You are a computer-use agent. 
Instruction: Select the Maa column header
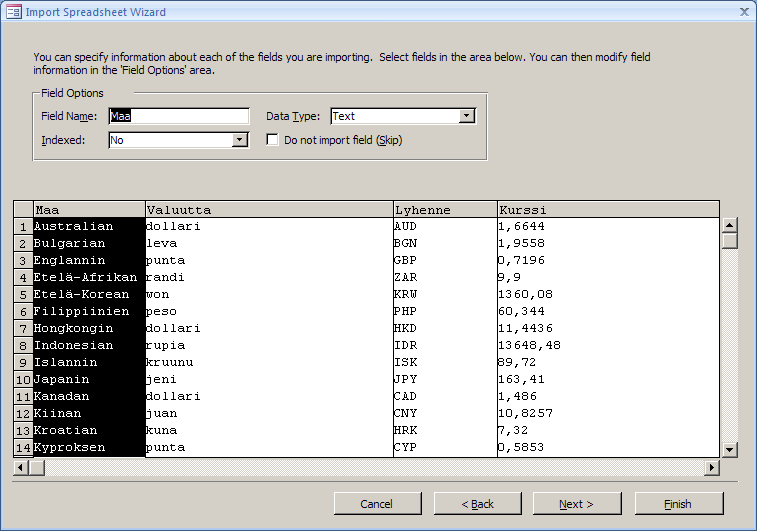[89, 210]
